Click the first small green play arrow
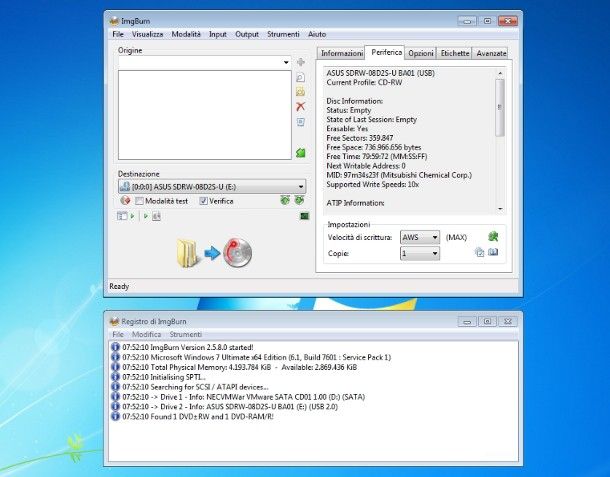 (132, 216)
